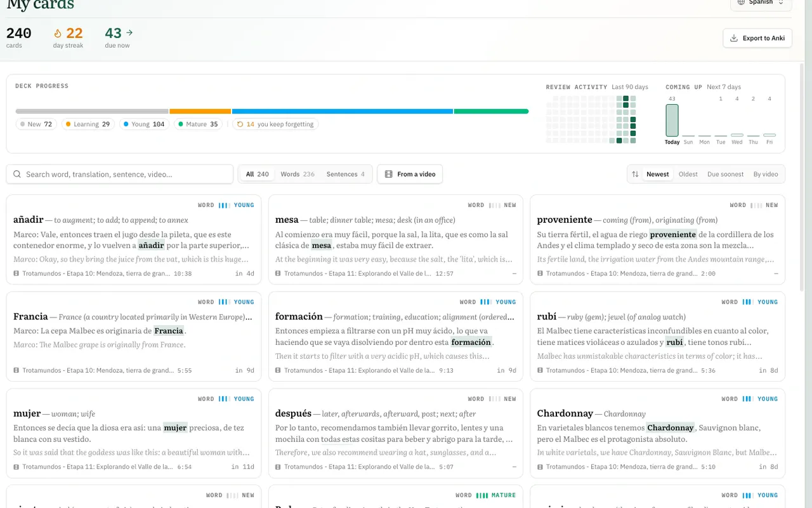
Task: Switch to the Words 236 tab
Action: pyautogui.click(x=298, y=174)
